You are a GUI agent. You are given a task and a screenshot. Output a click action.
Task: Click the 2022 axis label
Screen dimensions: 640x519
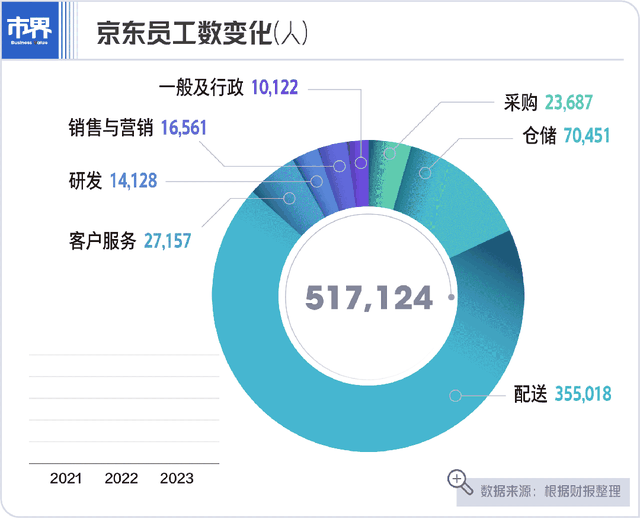121,478
